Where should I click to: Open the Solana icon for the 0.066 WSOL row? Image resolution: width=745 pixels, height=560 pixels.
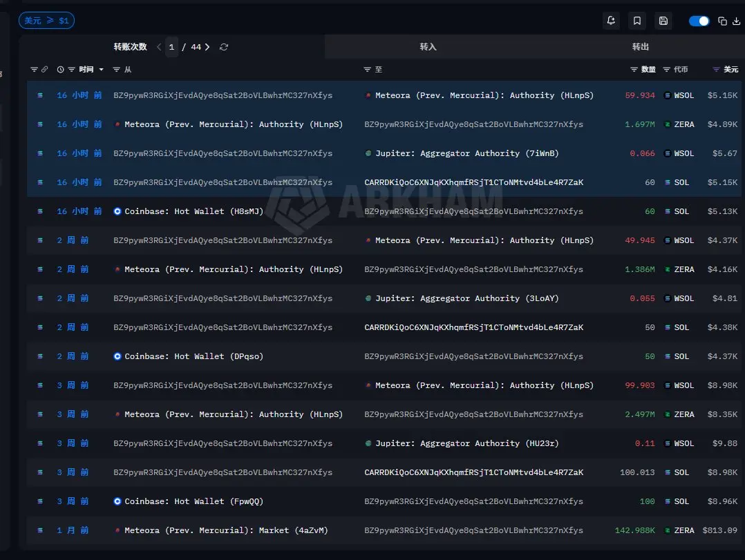(40, 153)
